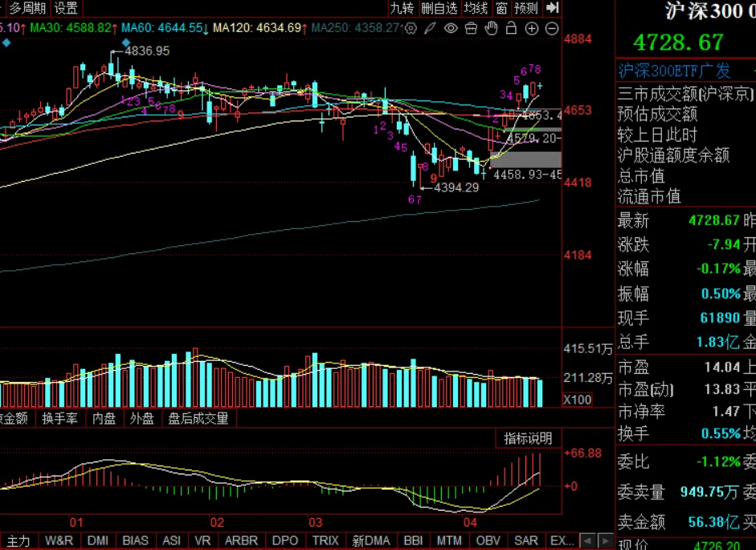The height and width of the screenshot is (550, 756).
Task: Select the DPO indicator tab
Action: (x=285, y=541)
